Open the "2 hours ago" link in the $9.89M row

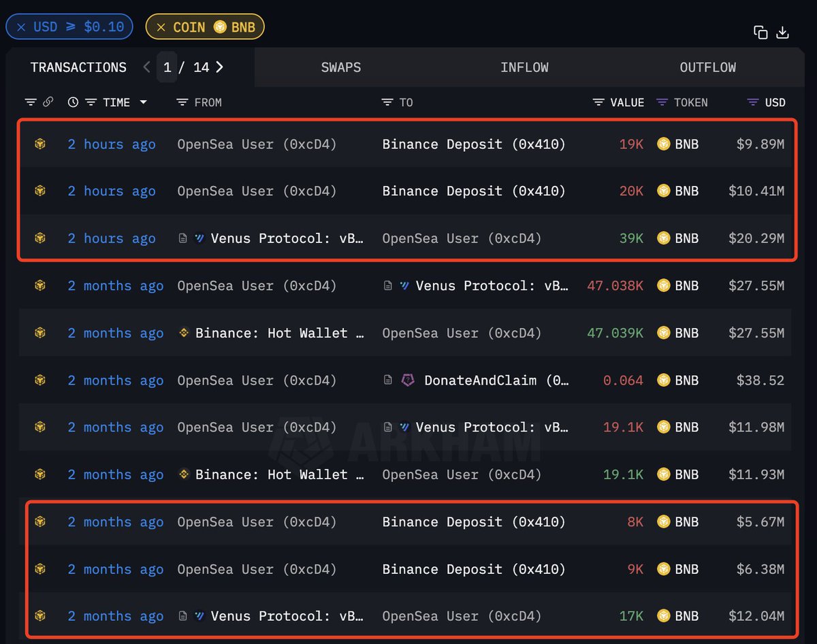[x=112, y=144]
